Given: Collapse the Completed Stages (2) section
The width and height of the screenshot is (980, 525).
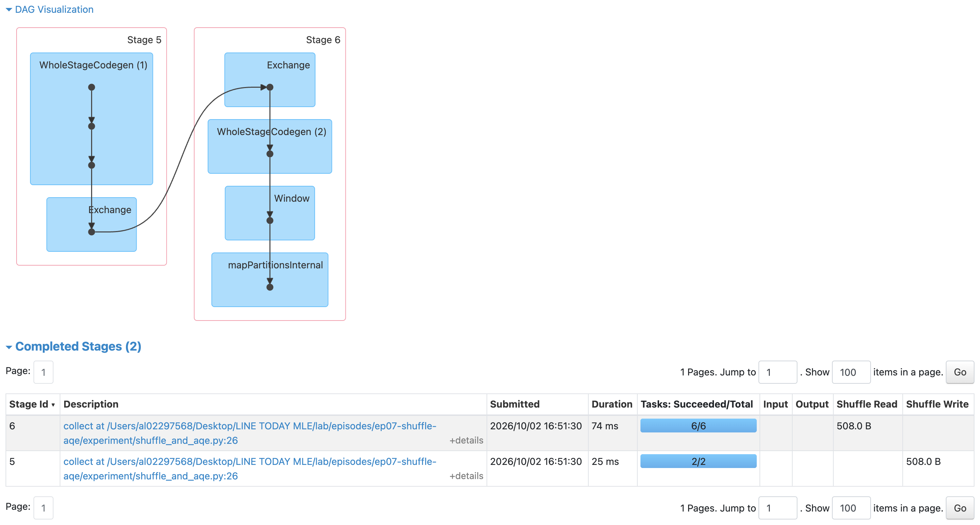Looking at the screenshot, I should [74, 346].
